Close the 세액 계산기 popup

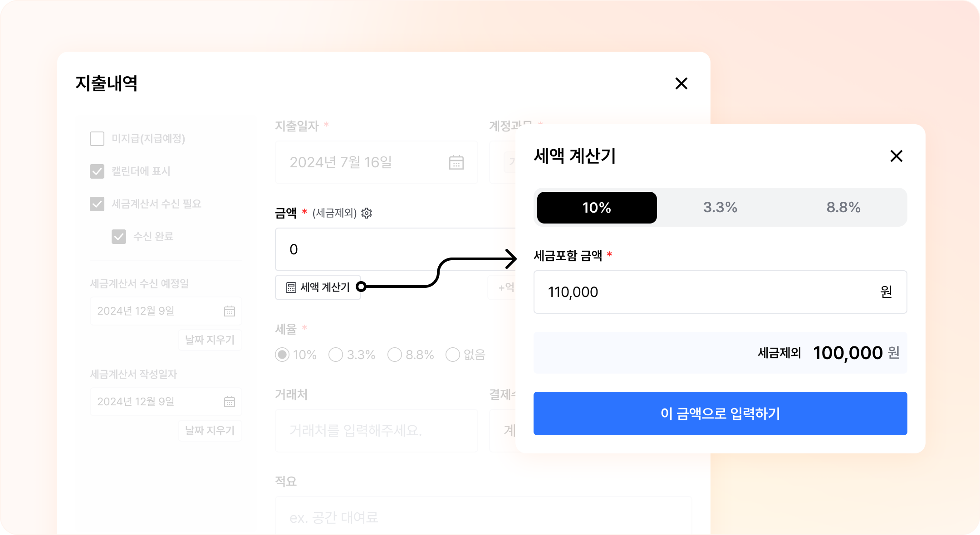[896, 156]
